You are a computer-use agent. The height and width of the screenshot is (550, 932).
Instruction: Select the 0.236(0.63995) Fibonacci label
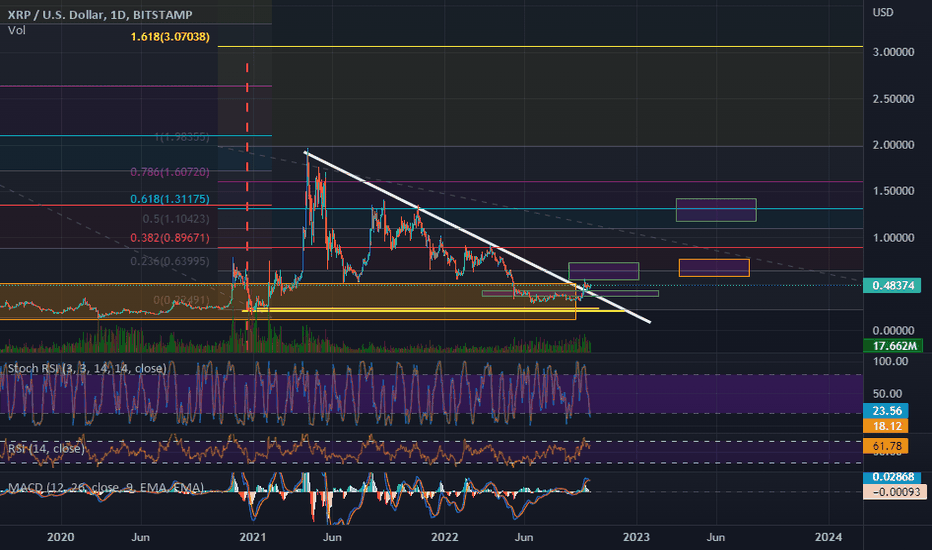click(170, 261)
